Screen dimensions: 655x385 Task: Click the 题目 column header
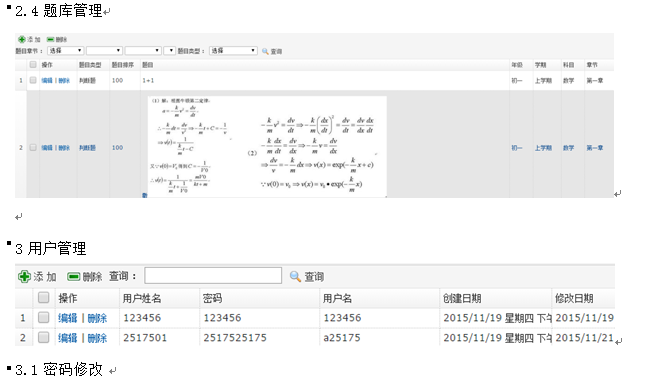pyautogui.click(x=147, y=65)
